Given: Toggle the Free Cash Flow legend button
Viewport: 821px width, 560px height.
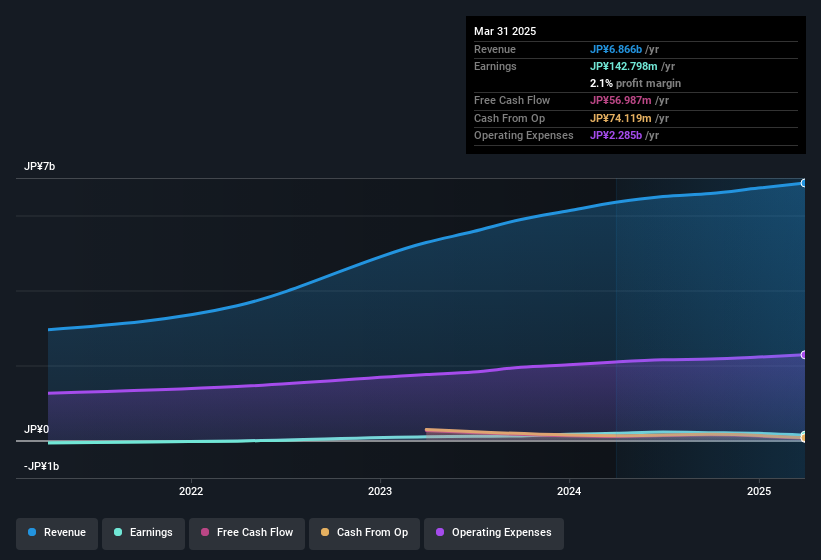Looking at the screenshot, I should pos(247,533).
